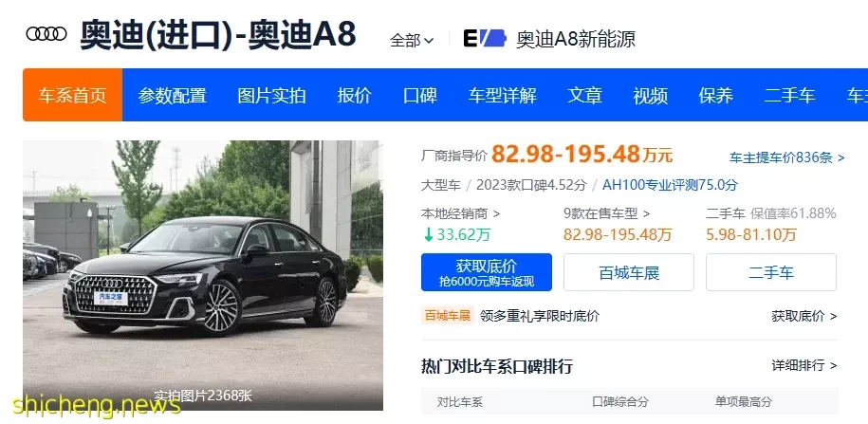Open the 车系首页 tab

(x=72, y=95)
